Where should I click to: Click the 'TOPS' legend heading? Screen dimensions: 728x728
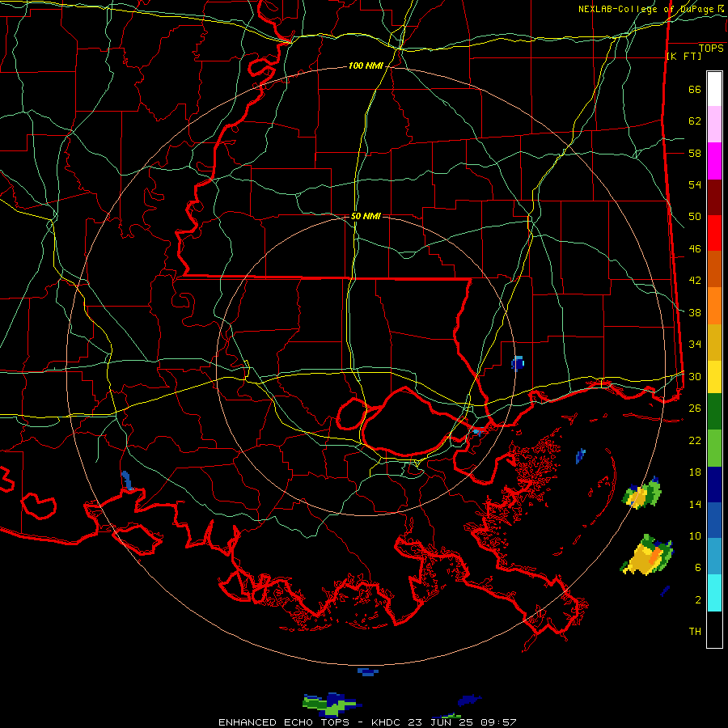click(711, 49)
